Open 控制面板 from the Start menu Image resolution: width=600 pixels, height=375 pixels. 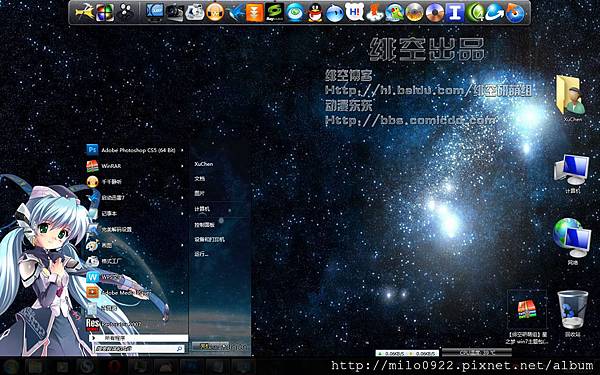coord(204,225)
